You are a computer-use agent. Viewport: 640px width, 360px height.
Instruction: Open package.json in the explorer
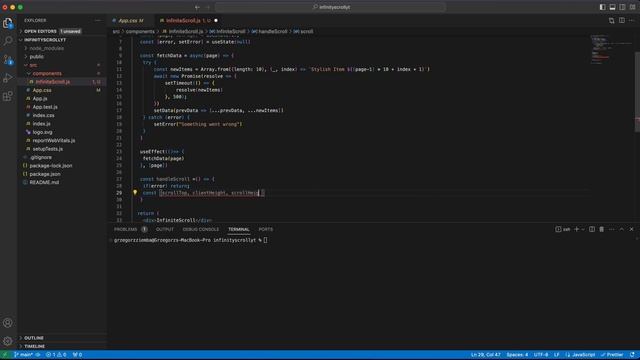tap(45, 174)
